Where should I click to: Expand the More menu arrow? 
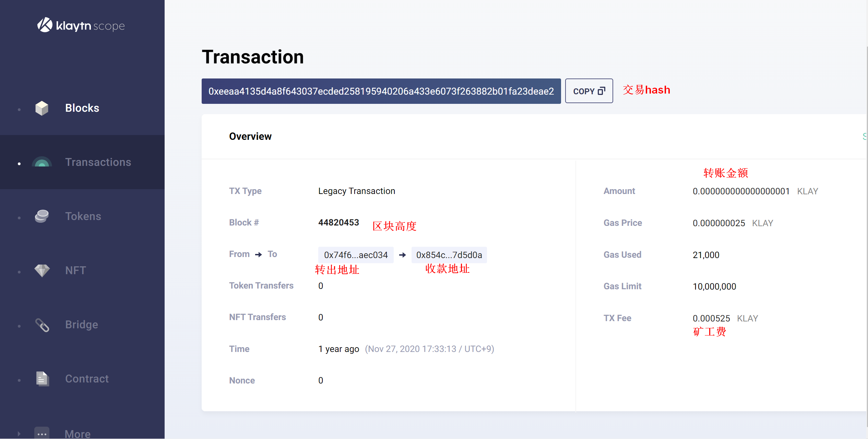tap(19, 434)
